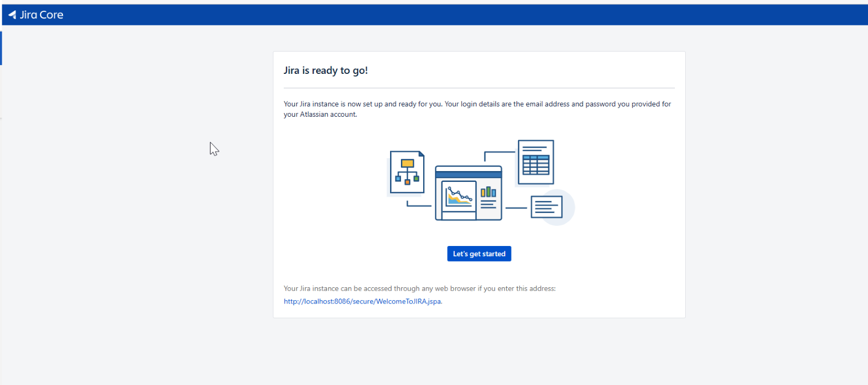Click the setup illustration graphic

point(480,182)
